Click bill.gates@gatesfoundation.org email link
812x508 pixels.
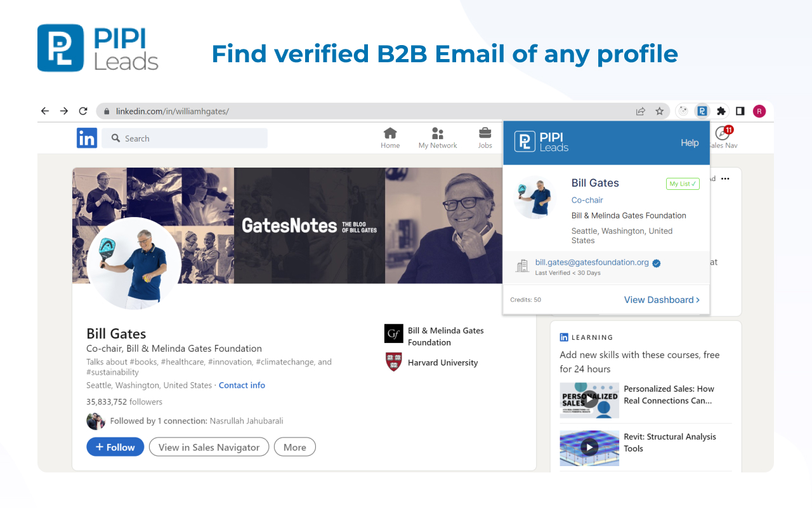tap(592, 262)
